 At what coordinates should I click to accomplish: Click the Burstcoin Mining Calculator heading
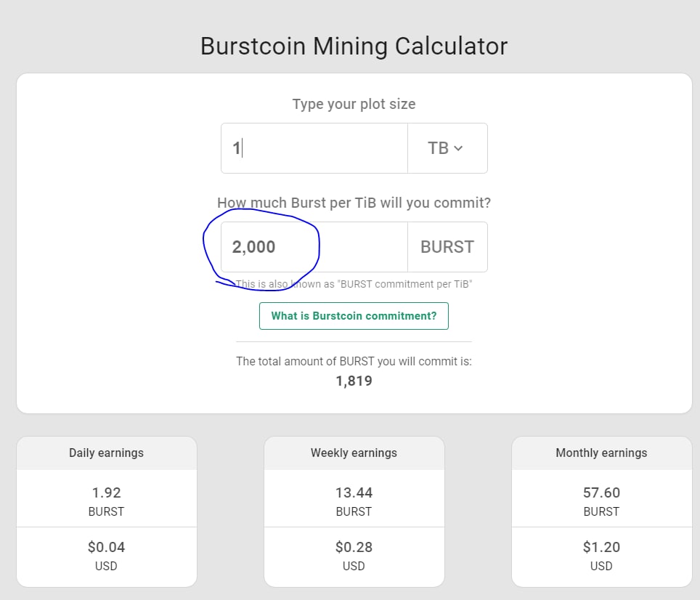click(x=354, y=46)
